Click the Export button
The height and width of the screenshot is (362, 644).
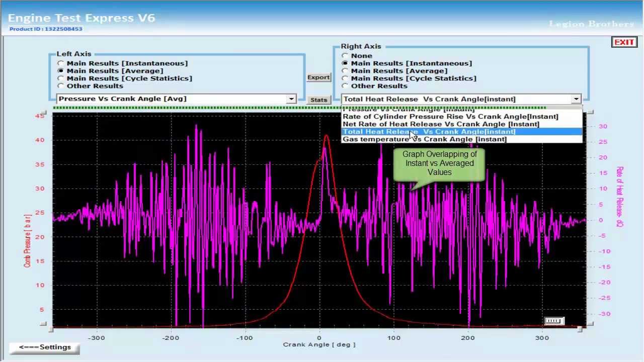click(x=318, y=77)
